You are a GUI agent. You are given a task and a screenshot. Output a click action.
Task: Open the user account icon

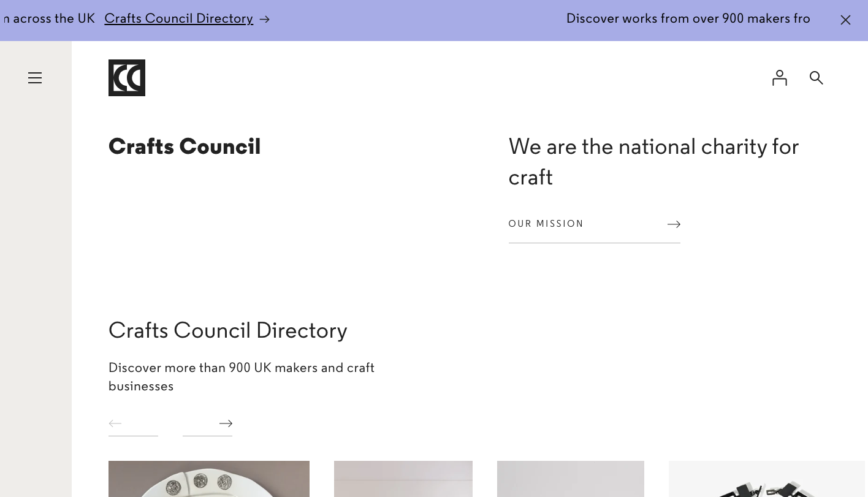(780, 78)
